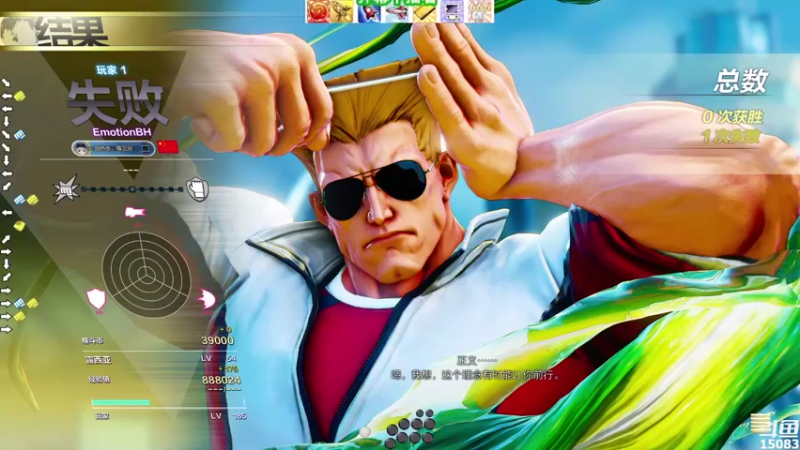Click the fist shield icon

(x=197, y=189)
